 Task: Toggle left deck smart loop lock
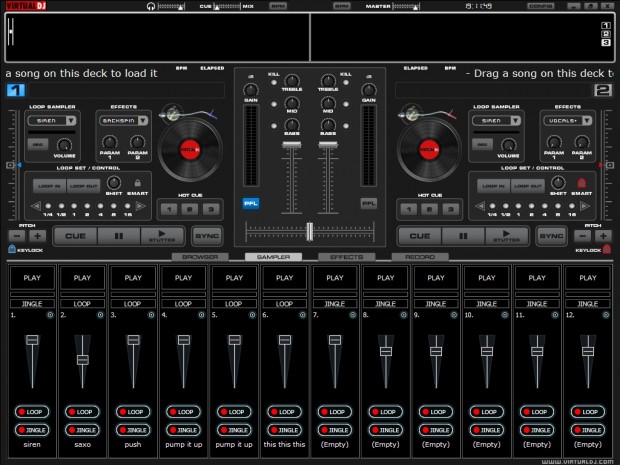138,183
